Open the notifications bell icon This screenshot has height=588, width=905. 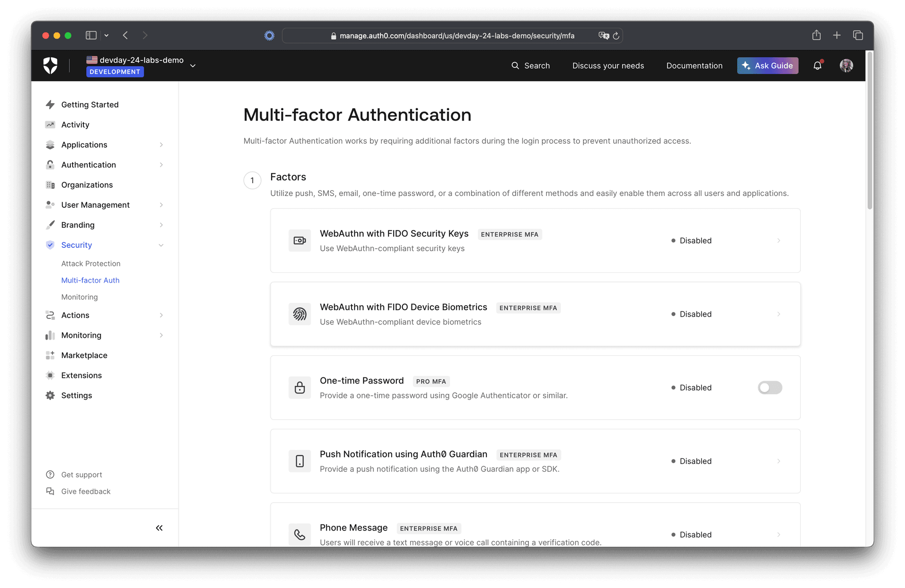coord(817,65)
